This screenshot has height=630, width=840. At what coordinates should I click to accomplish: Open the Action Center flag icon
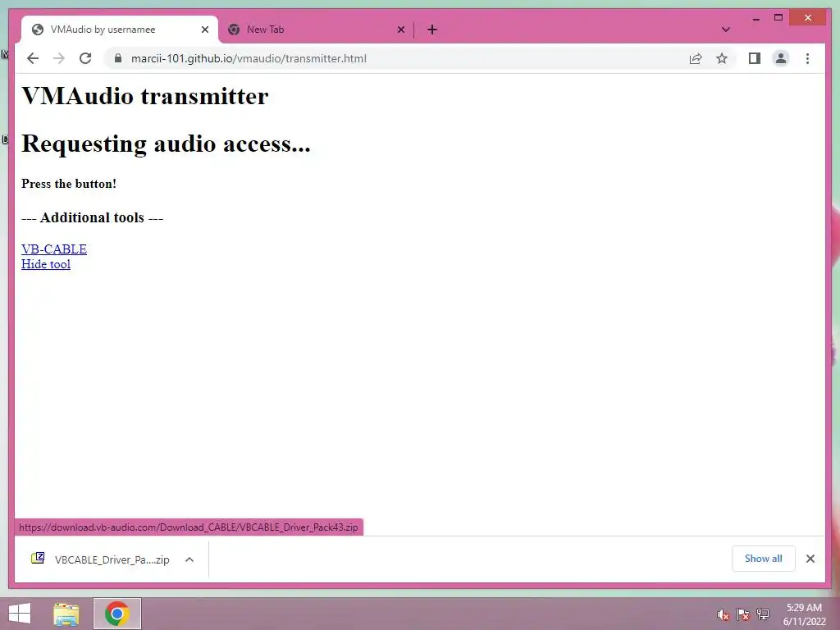click(742, 614)
